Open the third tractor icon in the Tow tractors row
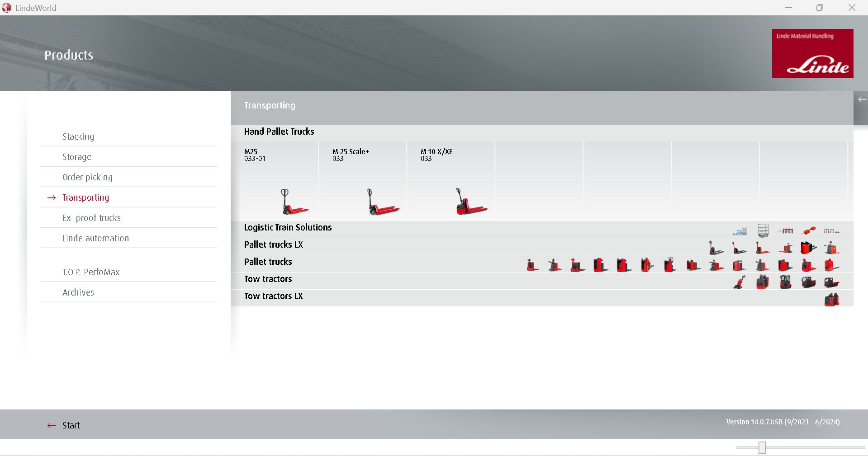This screenshot has height=456, width=868. (x=786, y=282)
